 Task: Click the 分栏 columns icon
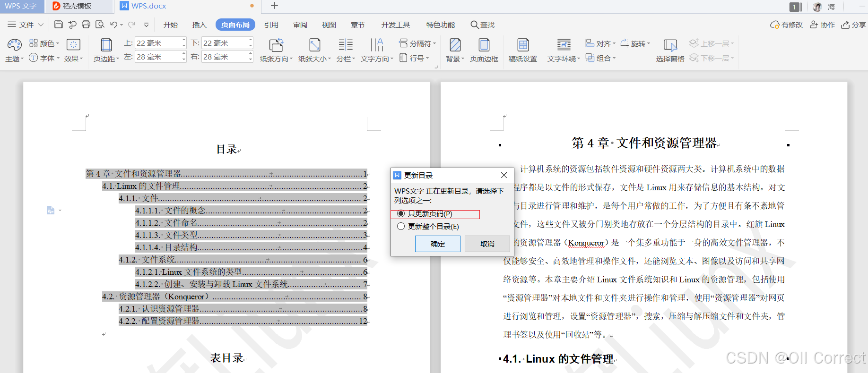click(x=346, y=45)
